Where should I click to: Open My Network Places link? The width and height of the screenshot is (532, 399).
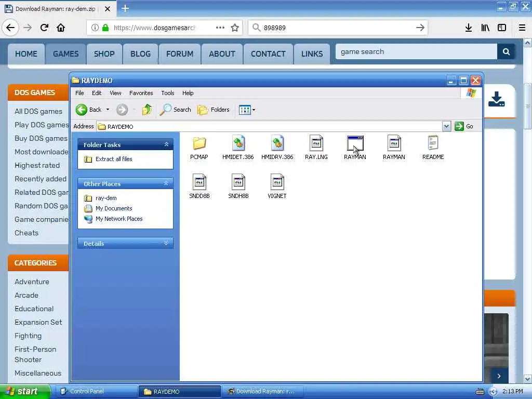pyautogui.click(x=113, y=219)
